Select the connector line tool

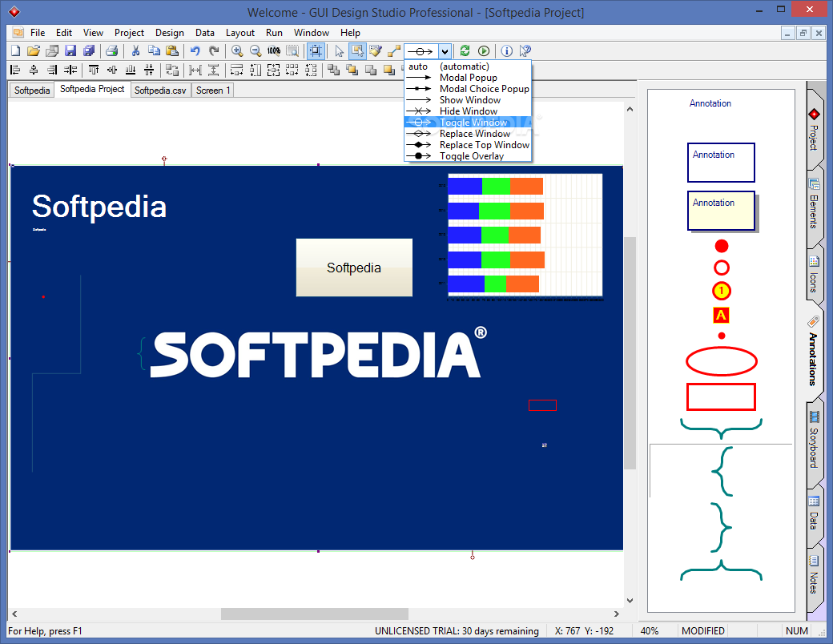[x=394, y=51]
